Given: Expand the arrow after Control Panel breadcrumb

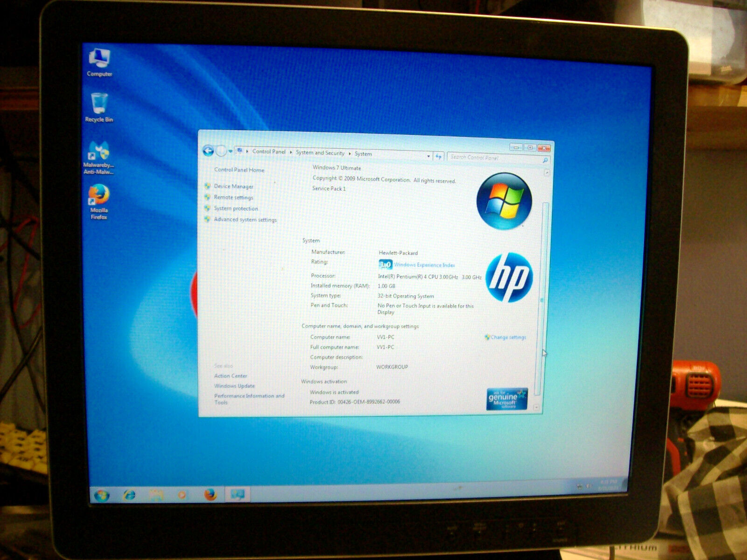Looking at the screenshot, I should [x=291, y=152].
